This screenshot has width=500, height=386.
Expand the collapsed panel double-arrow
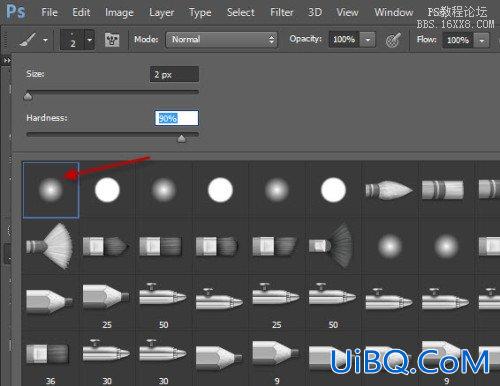click(x=7, y=60)
